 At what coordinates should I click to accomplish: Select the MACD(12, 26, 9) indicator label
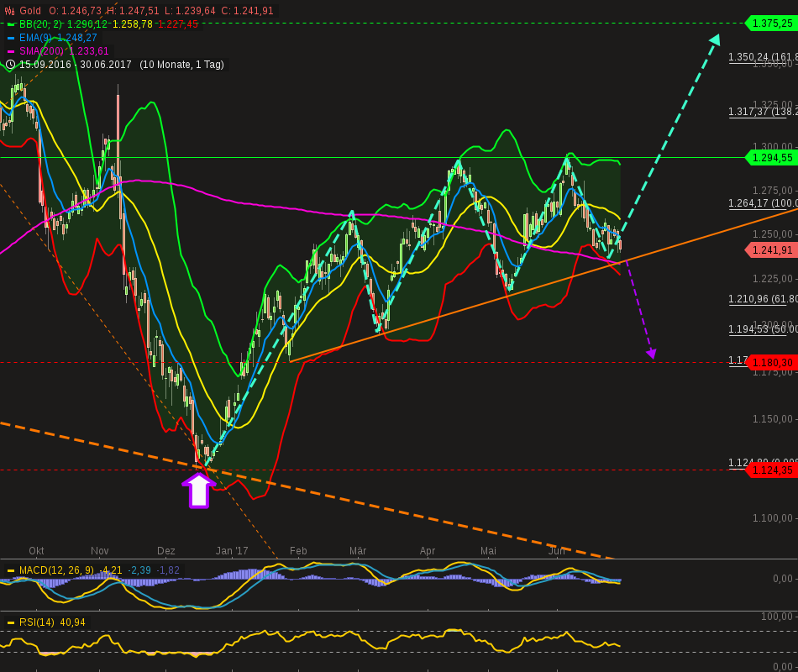56,570
